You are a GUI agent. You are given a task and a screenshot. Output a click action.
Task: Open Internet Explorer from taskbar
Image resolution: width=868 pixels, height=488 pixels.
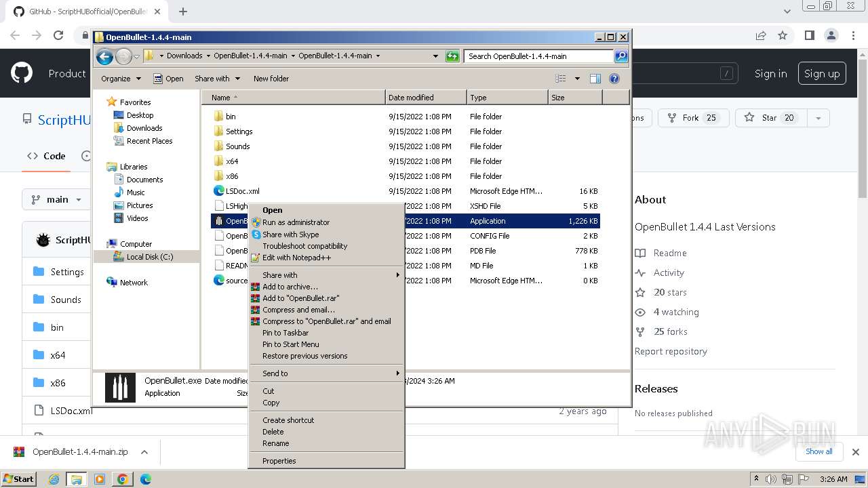point(54,479)
